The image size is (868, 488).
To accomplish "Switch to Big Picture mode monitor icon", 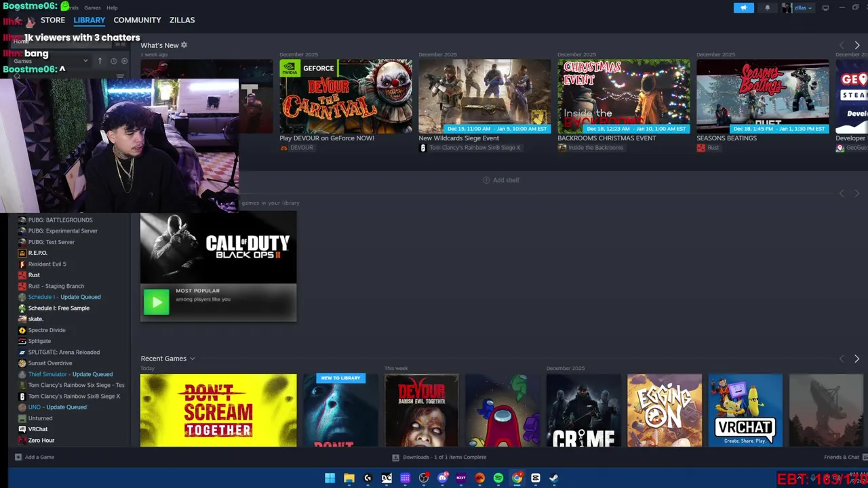I will (825, 7).
